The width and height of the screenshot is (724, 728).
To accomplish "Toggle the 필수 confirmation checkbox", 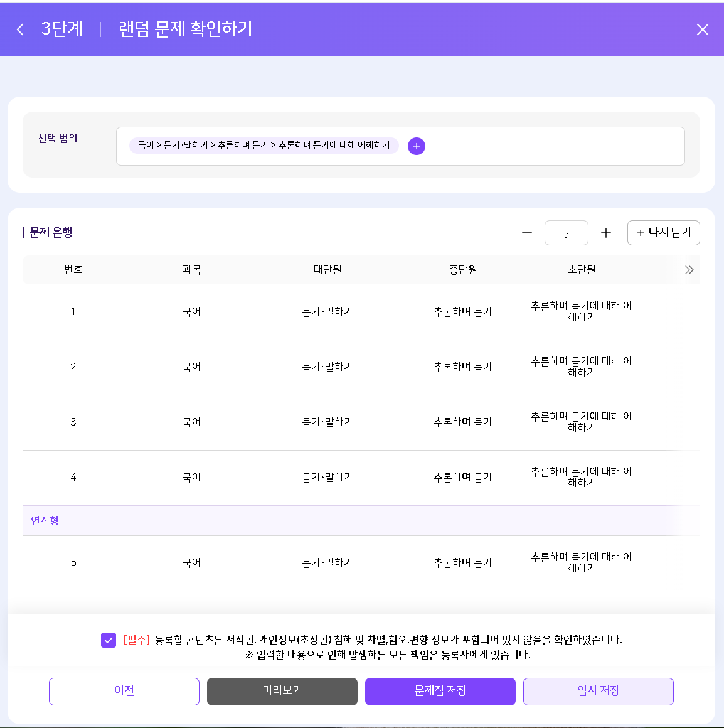I will pos(109,640).
